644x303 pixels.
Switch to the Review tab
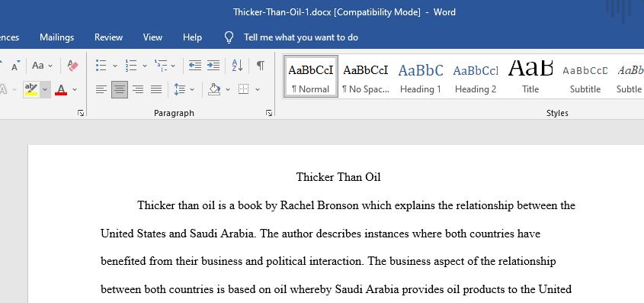tap(108, 37)
